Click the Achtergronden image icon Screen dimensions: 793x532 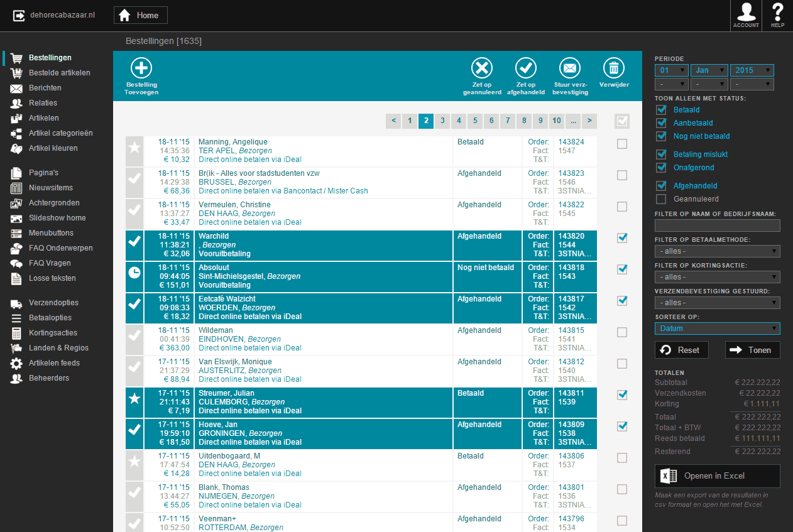tap(17, 203)
